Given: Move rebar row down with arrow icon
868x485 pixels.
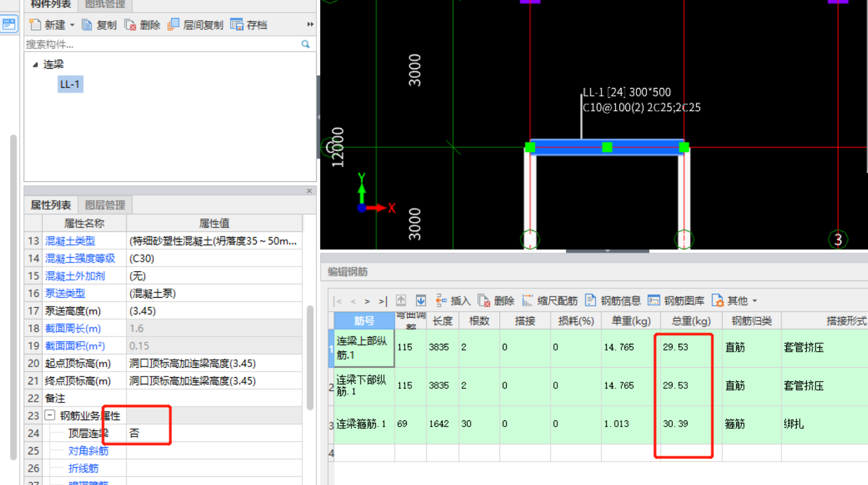Looking at the screenshot, I should coord(421,300).
